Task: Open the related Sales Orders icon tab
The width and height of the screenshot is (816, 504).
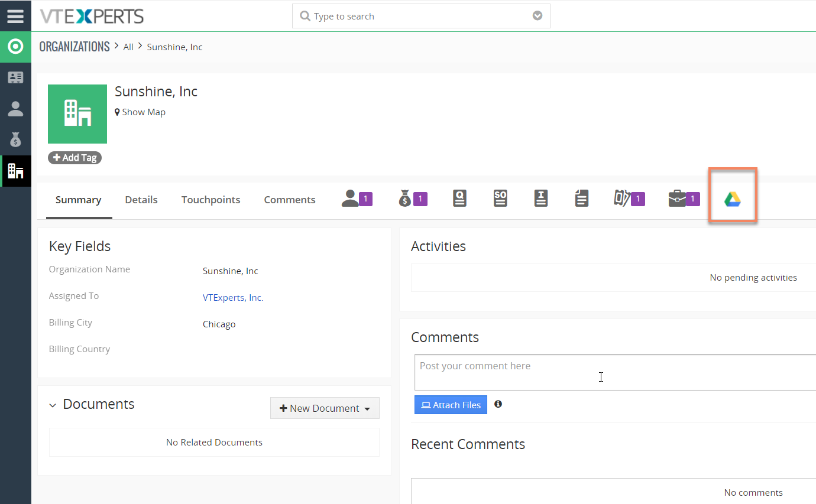Action: pyautogui.click(x=500, y=199)
